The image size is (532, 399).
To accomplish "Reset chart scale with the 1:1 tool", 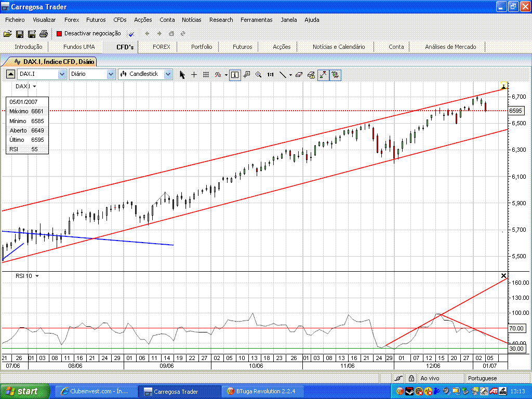I will tap(270, 74).
